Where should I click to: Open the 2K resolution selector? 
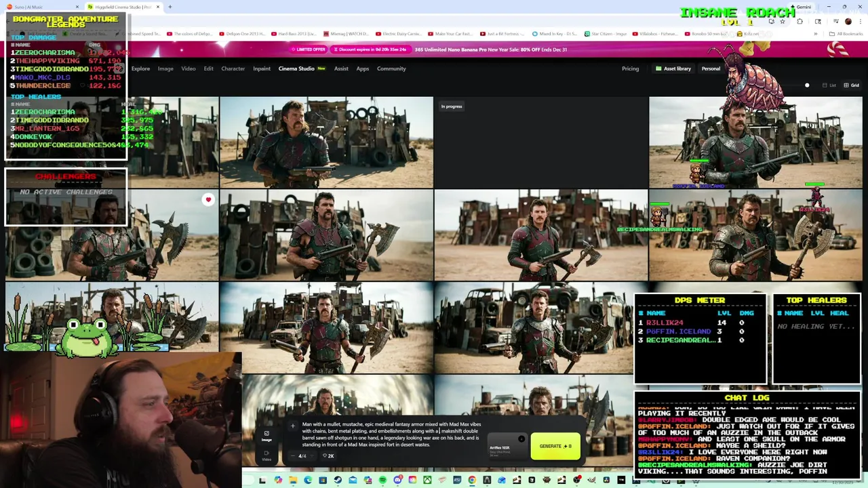click(x=328, y=455)
